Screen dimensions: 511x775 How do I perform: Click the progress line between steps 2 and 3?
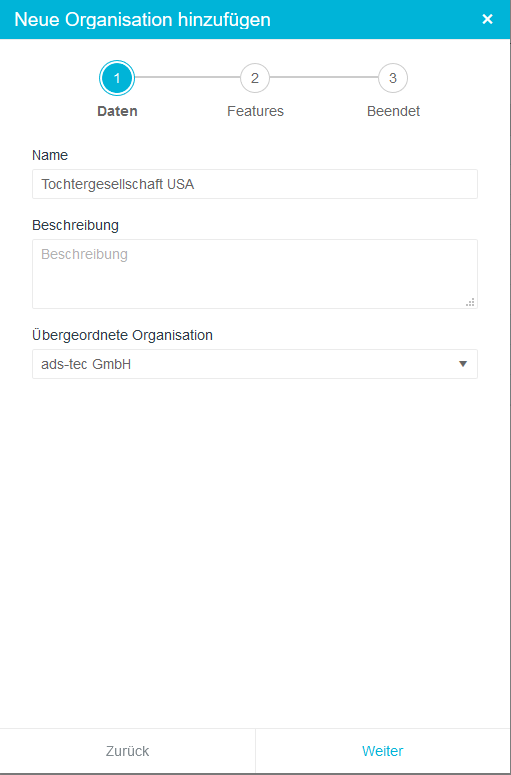tap(324, 78)
